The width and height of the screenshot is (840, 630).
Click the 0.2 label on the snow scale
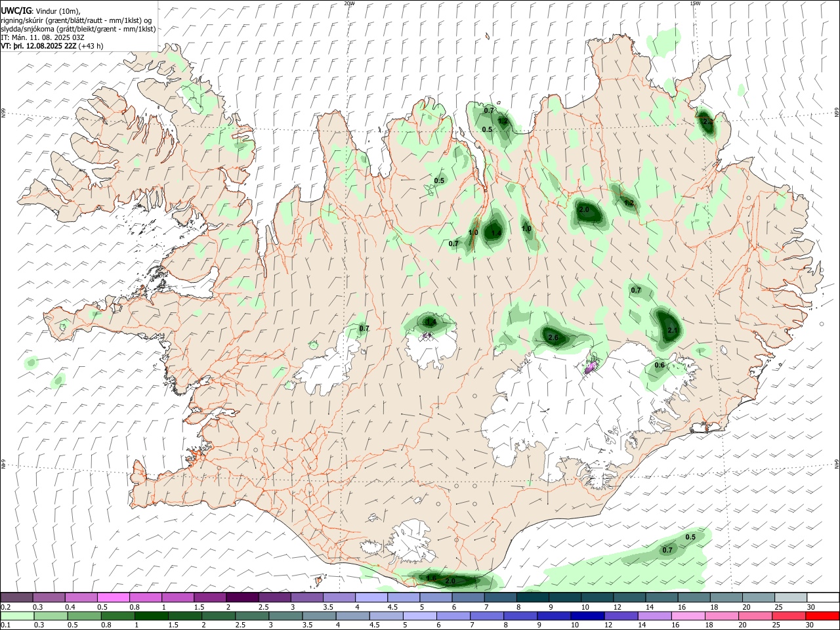point(5,607)
